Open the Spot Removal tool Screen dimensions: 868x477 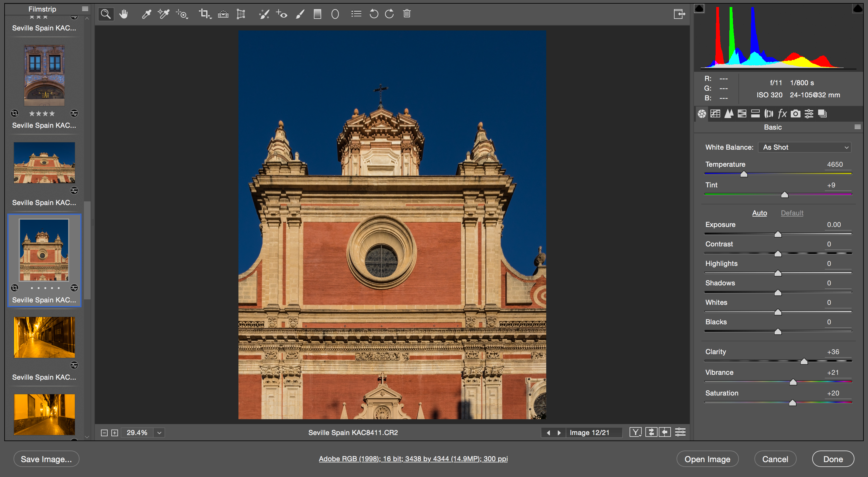pos(264,14)
